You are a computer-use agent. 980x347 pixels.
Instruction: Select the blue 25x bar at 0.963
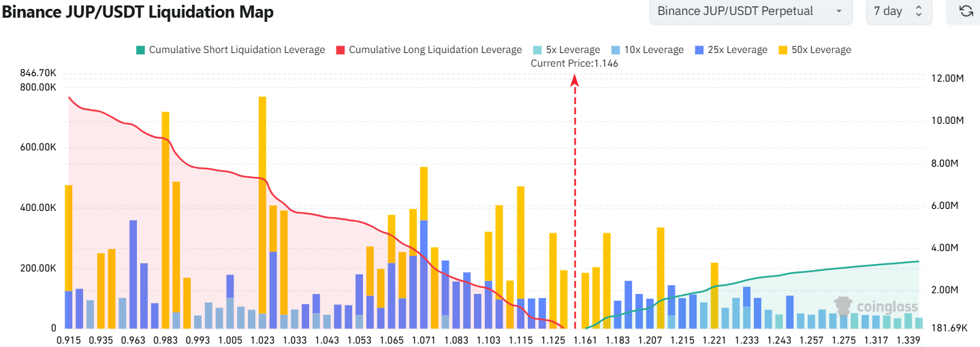click(133, 272)
